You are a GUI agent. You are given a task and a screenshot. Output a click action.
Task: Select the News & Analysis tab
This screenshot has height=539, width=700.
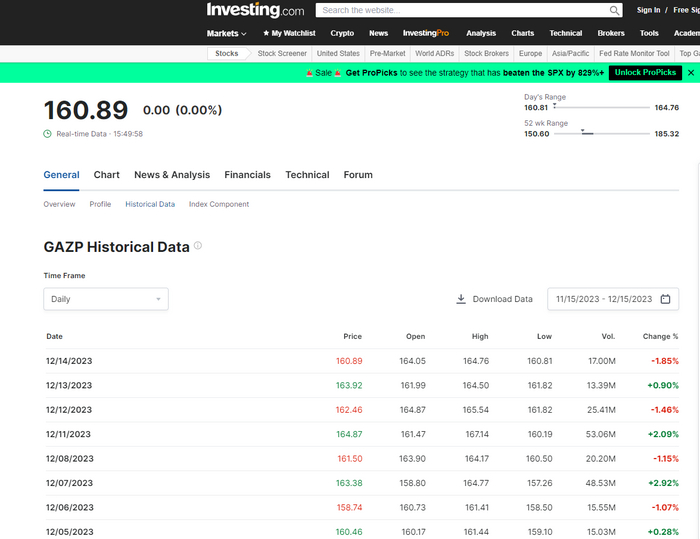(172, 175)
